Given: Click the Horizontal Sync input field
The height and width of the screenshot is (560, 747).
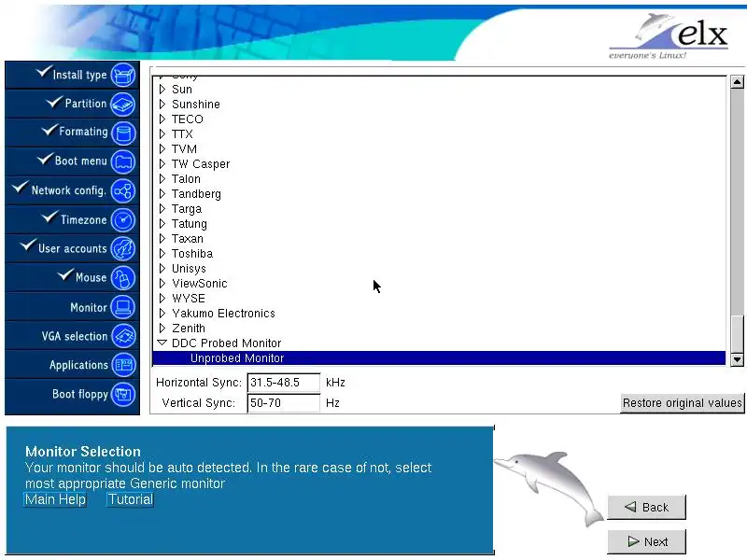Looking at the screenshot, I should pyautogui.click(x=284, y=383).
